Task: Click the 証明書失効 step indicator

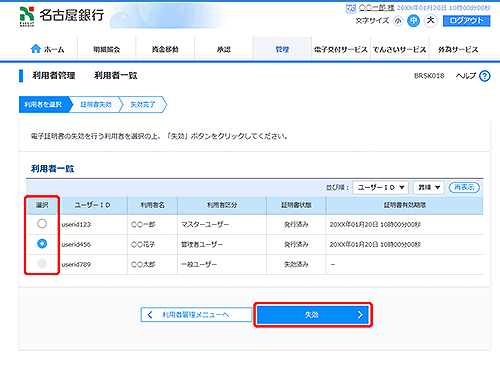Action: (x=96, y=104)
